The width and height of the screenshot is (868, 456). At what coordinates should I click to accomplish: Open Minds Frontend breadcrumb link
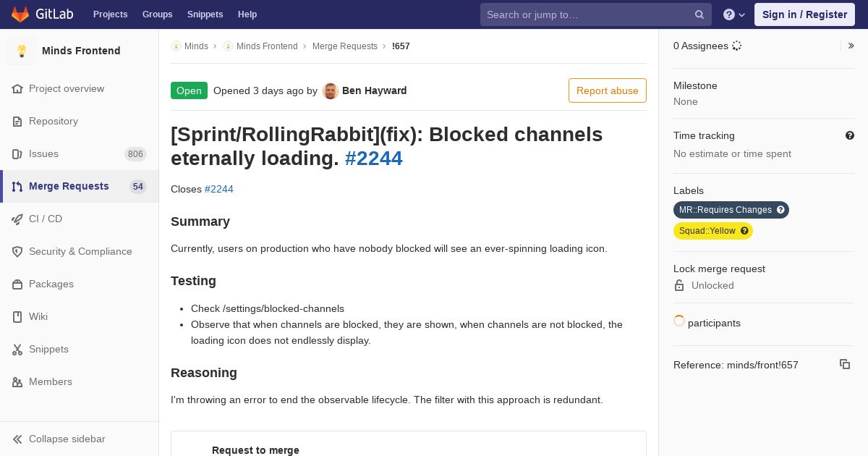click(x=267, y=46)
